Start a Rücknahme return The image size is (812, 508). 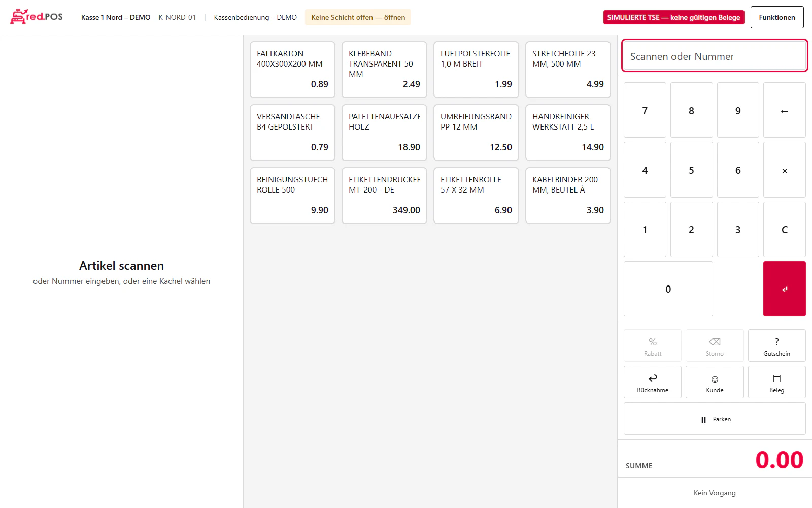click(653, 382)
